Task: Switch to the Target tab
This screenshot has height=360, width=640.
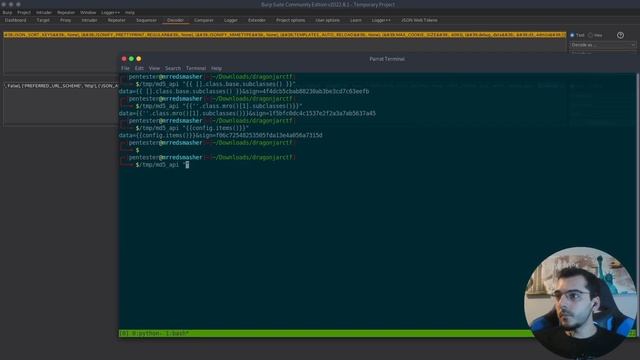Action: pyautogui.click(x=43, y=20)
